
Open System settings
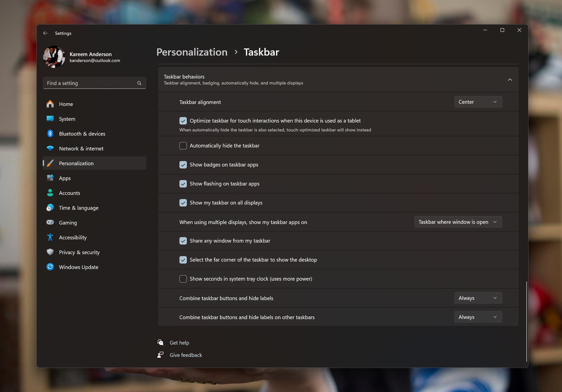pos(94,119)
